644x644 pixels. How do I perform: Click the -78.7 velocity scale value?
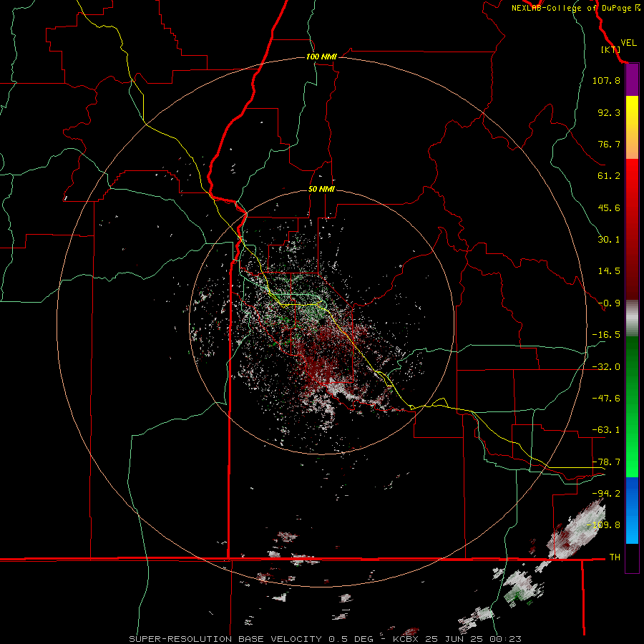point(606,462)
